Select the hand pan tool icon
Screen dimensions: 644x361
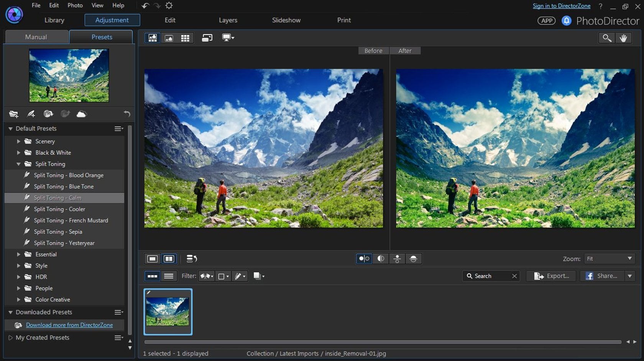coord(624,38)
